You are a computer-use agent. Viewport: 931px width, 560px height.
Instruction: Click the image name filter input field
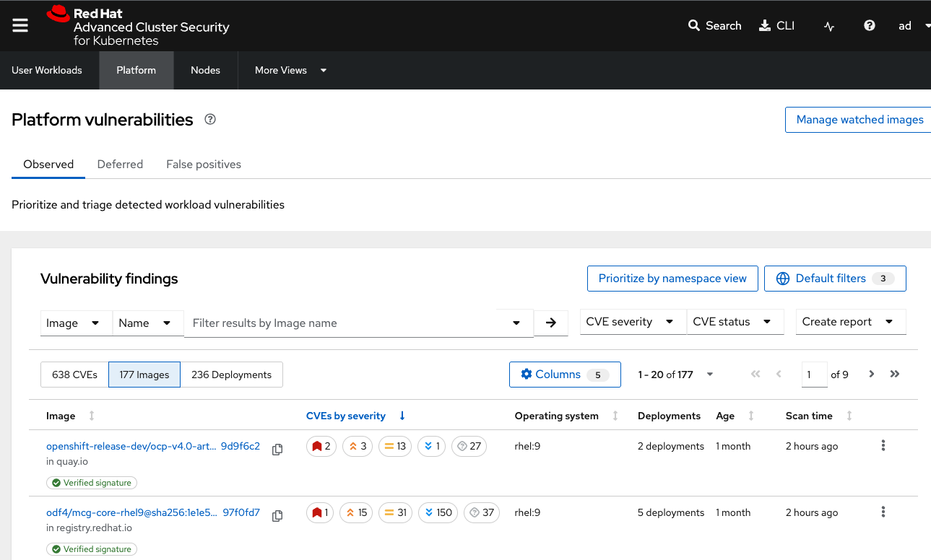pos(347,323)
